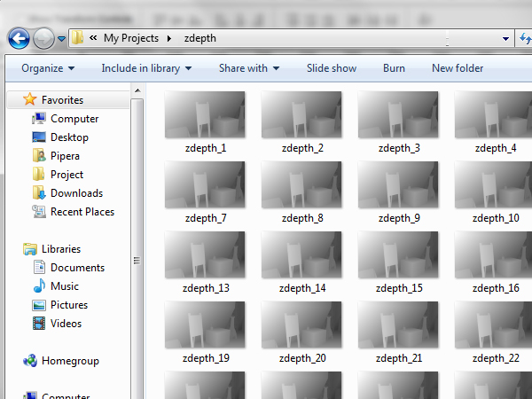The width and height of the screenshot is (532, 399).
Task: Click My Projects in the address breadcrumb
Action: (131, 38)
